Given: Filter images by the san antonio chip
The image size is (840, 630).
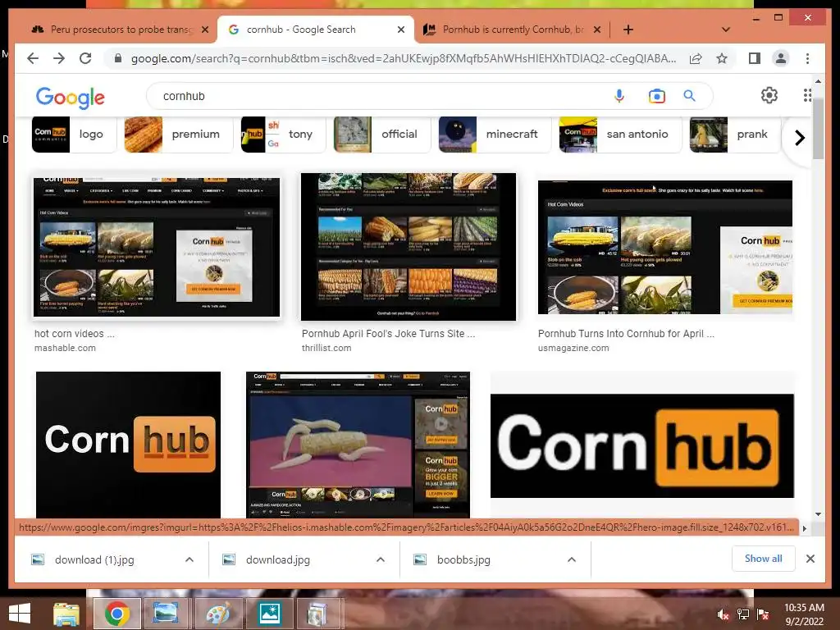Looking at the screenshot, I should (620, 134).
